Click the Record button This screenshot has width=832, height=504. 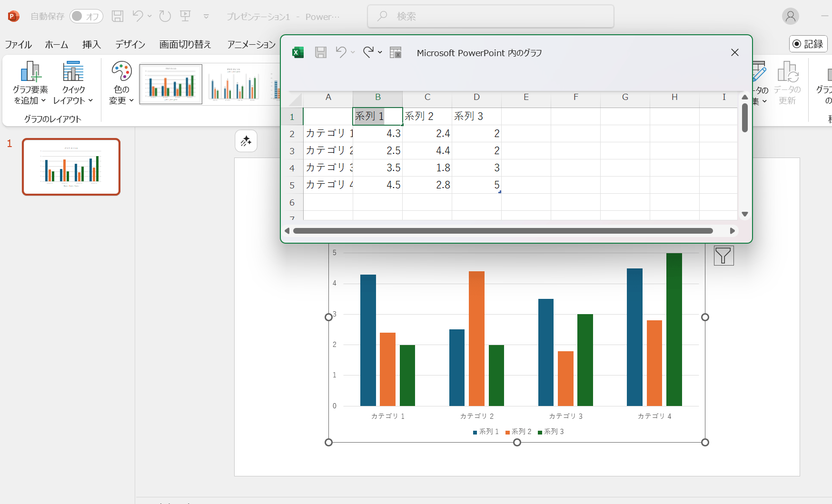(x=808, y=44)
